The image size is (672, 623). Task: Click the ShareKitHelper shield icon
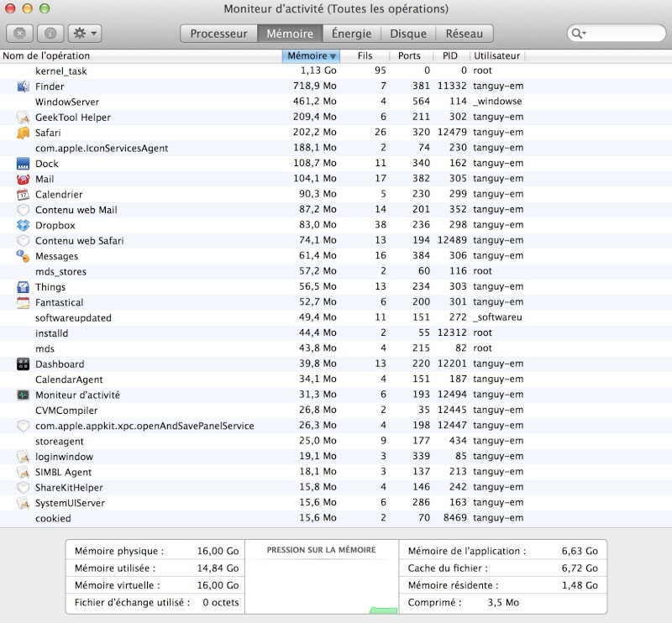coord(24,488)
